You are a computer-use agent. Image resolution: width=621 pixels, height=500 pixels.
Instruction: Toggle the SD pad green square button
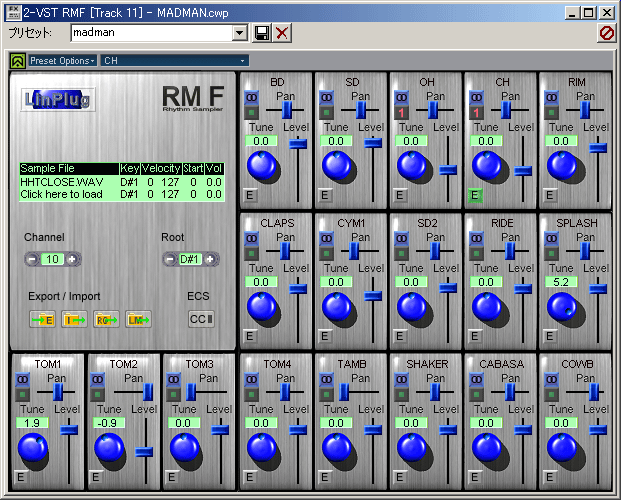(326, 113)
